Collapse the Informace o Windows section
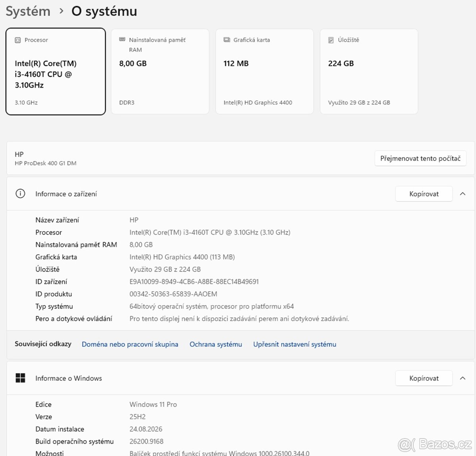The image size is (476, 456). click(x=463, y=378)
